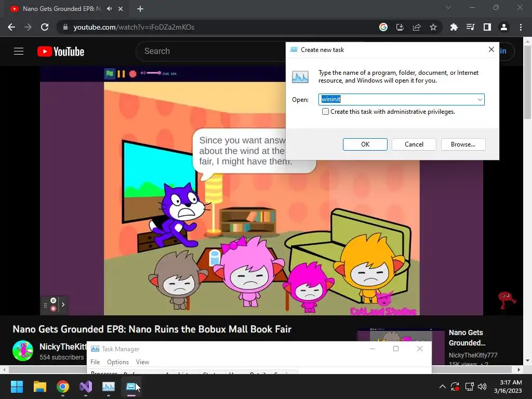Screen dimensions: 532x399
Task: Click the Google account icon in address bar
Action: point(383,27)
